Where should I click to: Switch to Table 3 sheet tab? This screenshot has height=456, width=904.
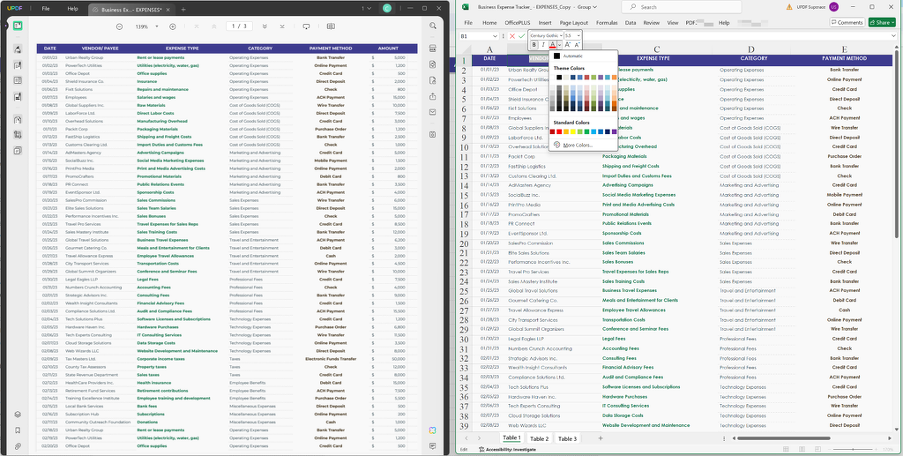point(567,439)
